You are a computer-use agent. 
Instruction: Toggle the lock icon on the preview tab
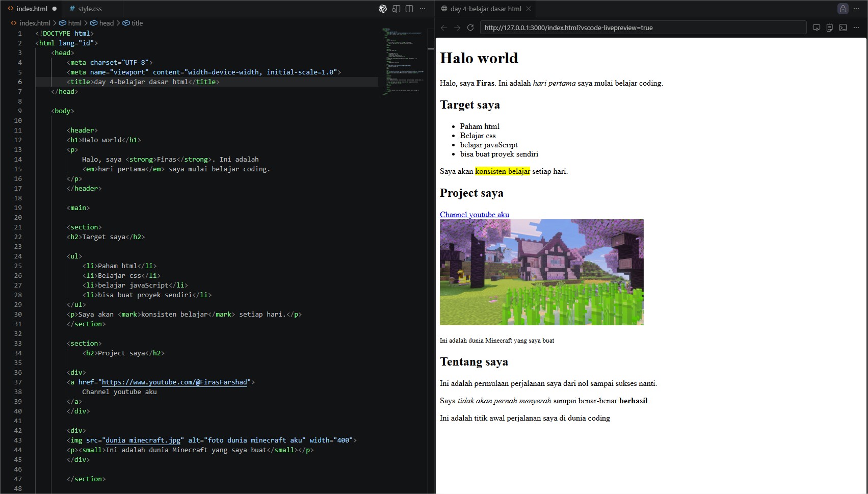pyautogui.click(x=844, y=9)
